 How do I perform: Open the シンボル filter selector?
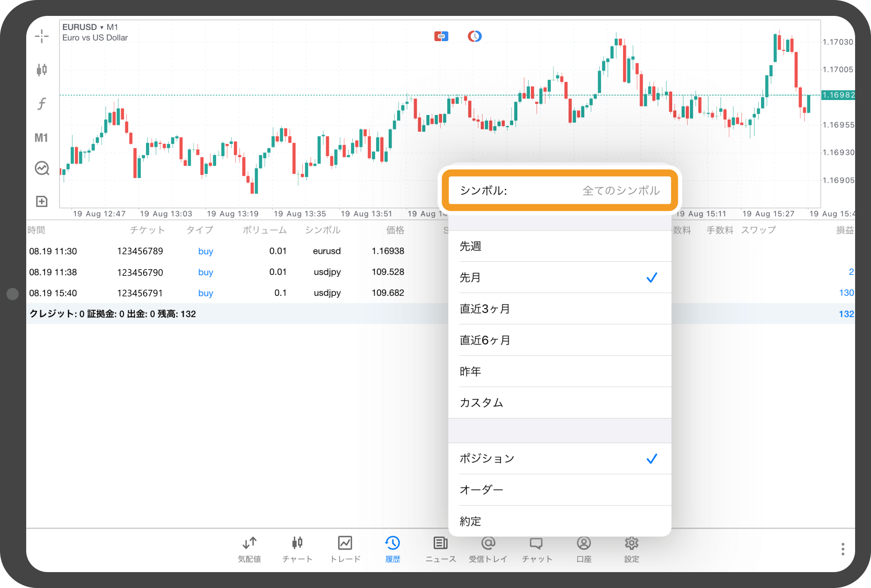(559, 191)
